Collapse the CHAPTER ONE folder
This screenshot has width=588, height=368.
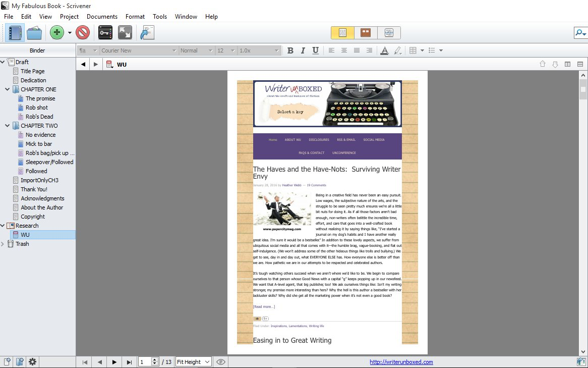[x=7, y=89]
